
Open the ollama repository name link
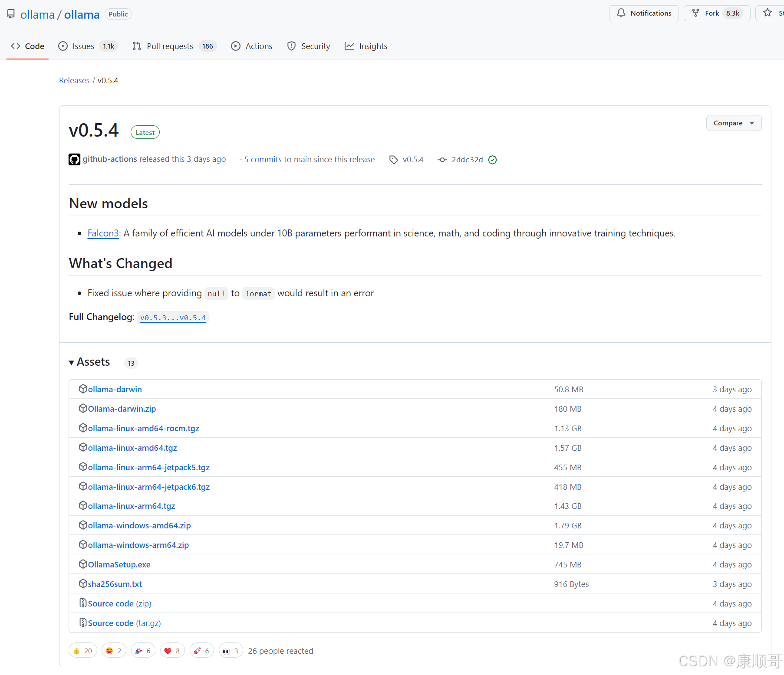coord(82,15)
